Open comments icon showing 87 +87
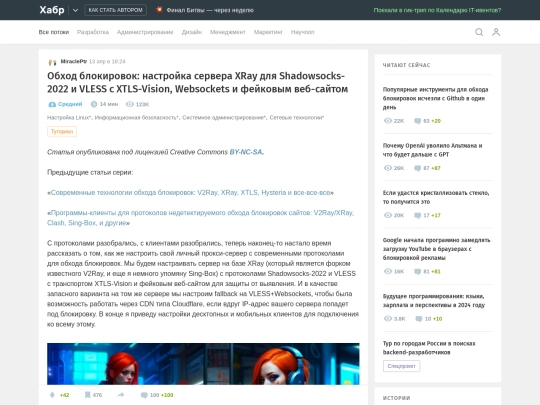 [x=417, y=168]
